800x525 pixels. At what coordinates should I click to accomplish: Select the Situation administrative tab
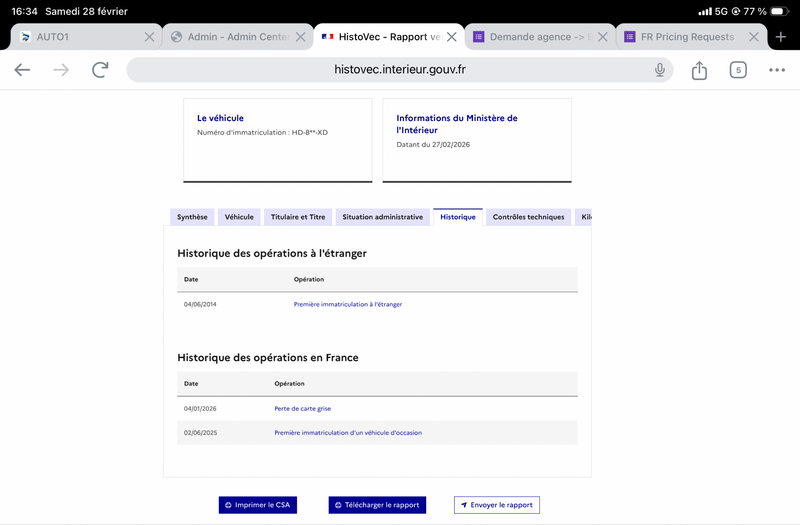point(382,217)
